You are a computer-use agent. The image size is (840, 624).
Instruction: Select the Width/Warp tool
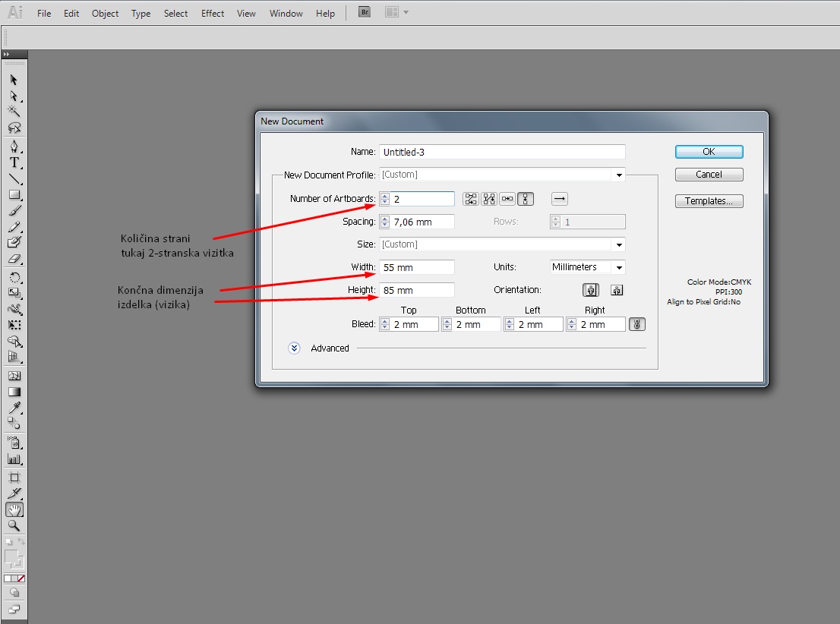coord(14,309)
